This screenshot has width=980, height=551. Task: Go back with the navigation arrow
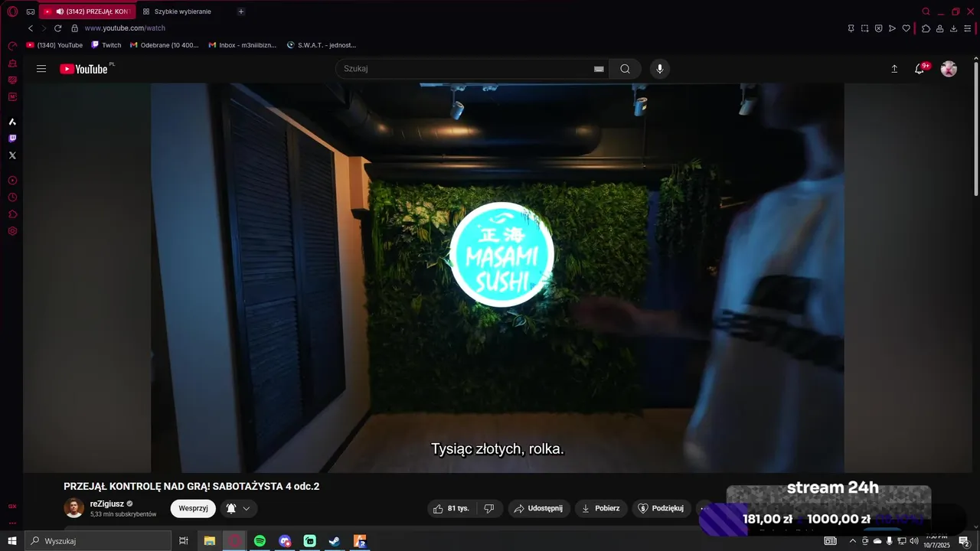point(31,28)
